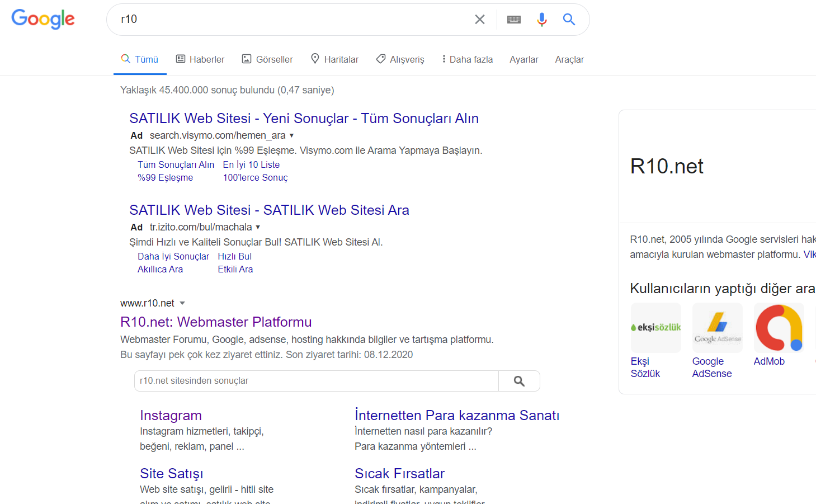This screenshot has height=504, width=816.
Task: Switch to the Haritalar tab
Action: point(334,59)
